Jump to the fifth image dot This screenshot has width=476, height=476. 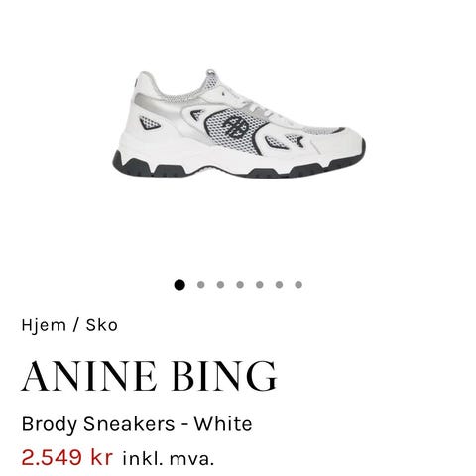[x=260, y=285]
